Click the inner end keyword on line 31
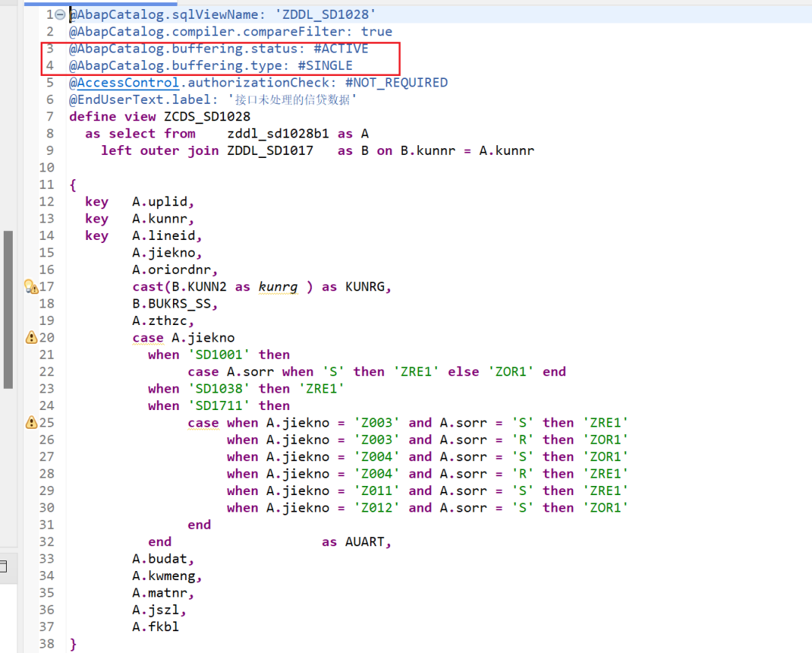812x653 pixels. pos(199,525)
